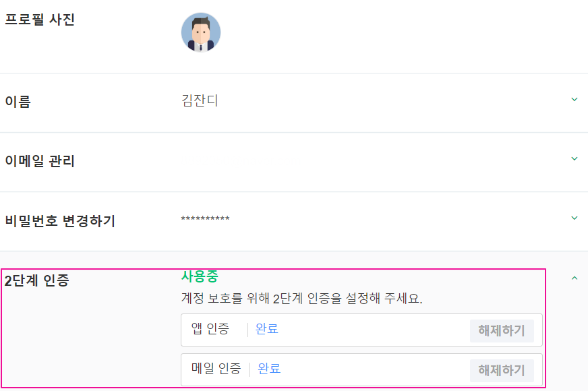This screenshot has width=588, height=391.
Task: Open the 이름 section heading
Action: click(18, 102)
